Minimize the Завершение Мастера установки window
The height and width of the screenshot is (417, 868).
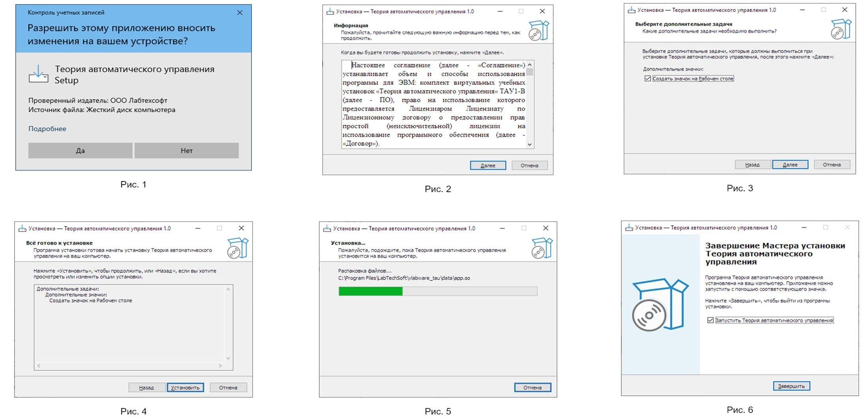[804, 227]
